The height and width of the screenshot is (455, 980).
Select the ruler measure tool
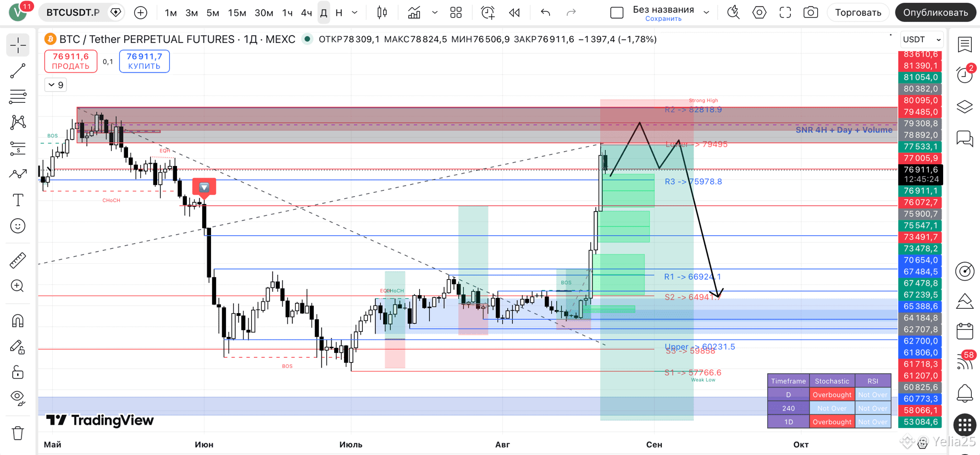18,260
